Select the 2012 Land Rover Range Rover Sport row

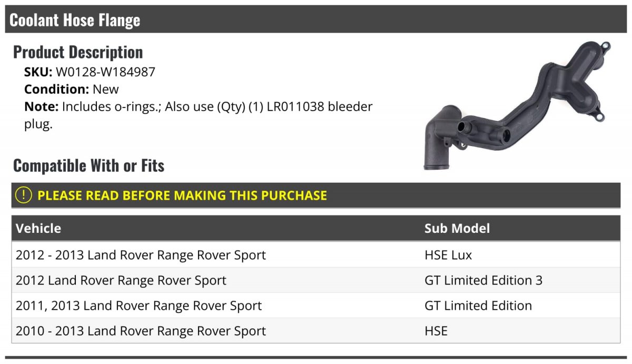pyautogui.click(x=316, y=280)
